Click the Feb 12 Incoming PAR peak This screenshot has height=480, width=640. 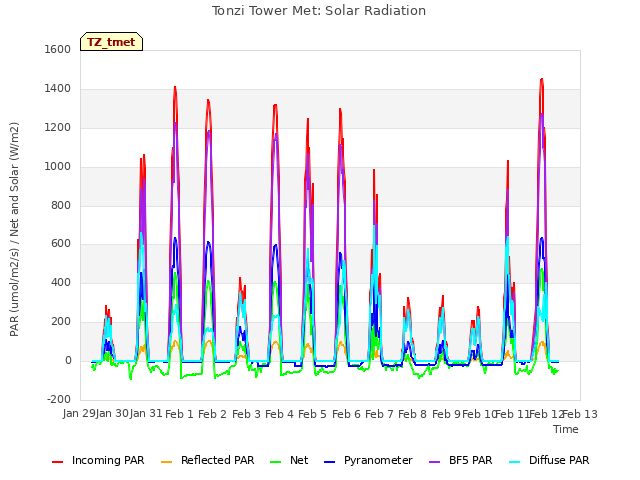click(x=542, y=80)
